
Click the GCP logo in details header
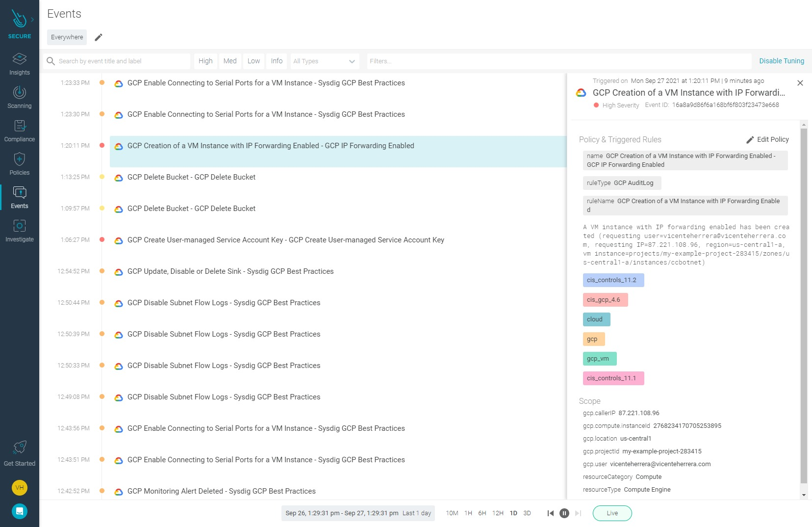click(x=581, y=93)
